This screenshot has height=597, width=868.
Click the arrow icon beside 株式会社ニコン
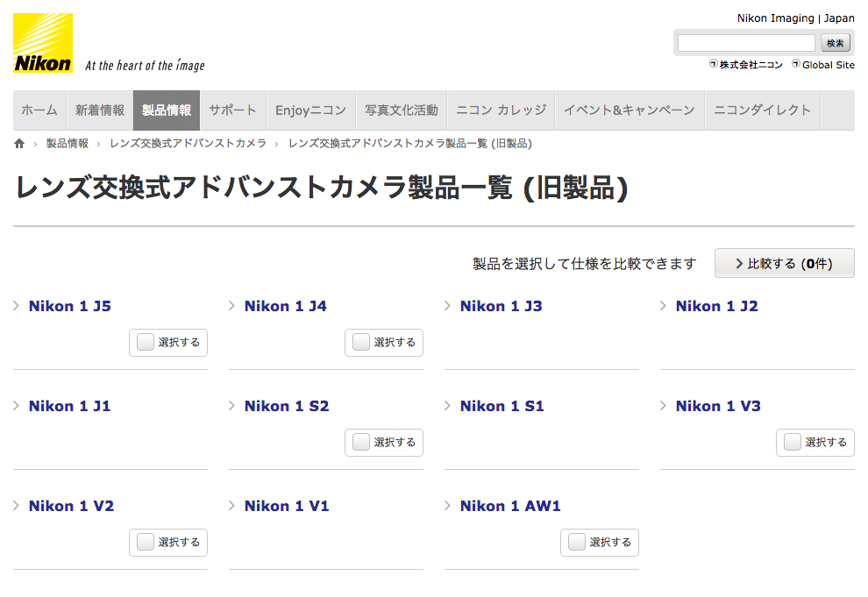coord(713,64)
